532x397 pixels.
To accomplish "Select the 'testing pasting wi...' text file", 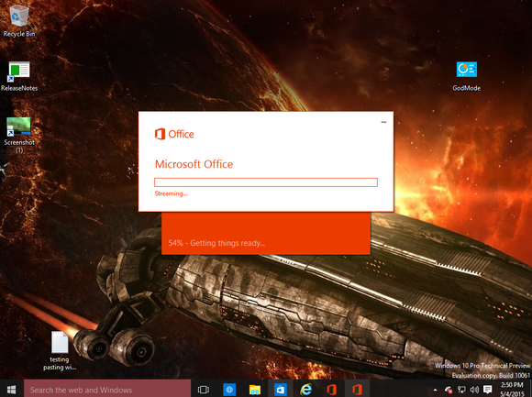I will point(60,351).
